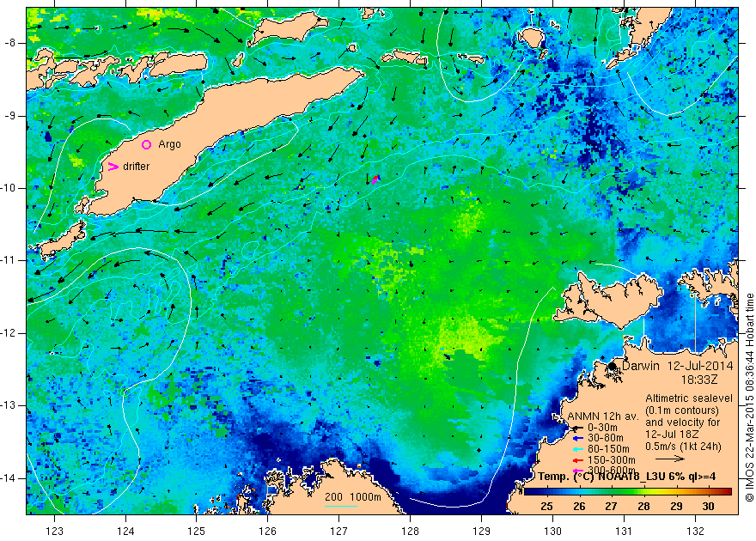This screenshot has width=756, height=541.
Task: Click longitude axis label '130'
Action: point(552,531)
